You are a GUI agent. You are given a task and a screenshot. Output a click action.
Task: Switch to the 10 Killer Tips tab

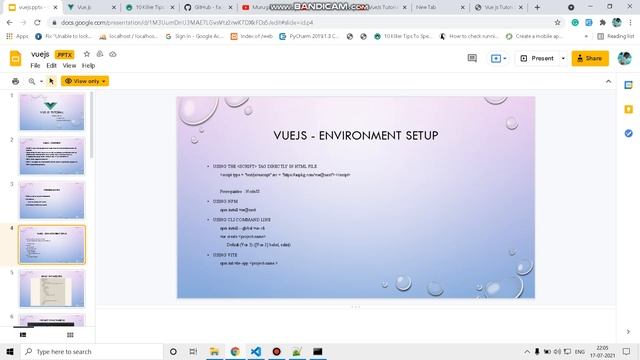pos(150,7)
